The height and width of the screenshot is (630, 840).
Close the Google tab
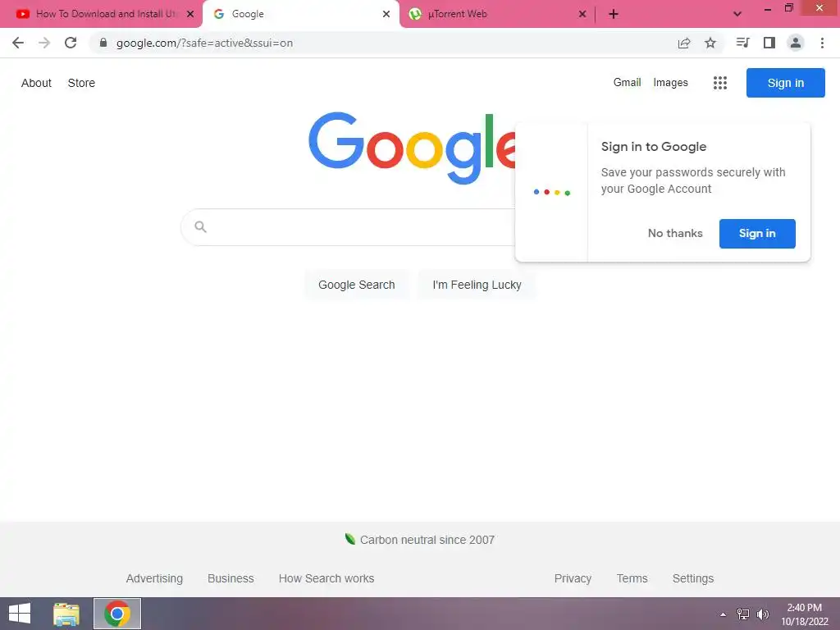coord(386,14)
